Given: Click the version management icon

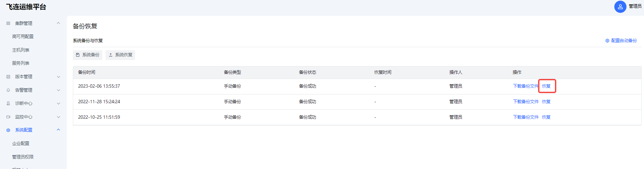Looking at the screenshot, I should click(x=8, y=77).
